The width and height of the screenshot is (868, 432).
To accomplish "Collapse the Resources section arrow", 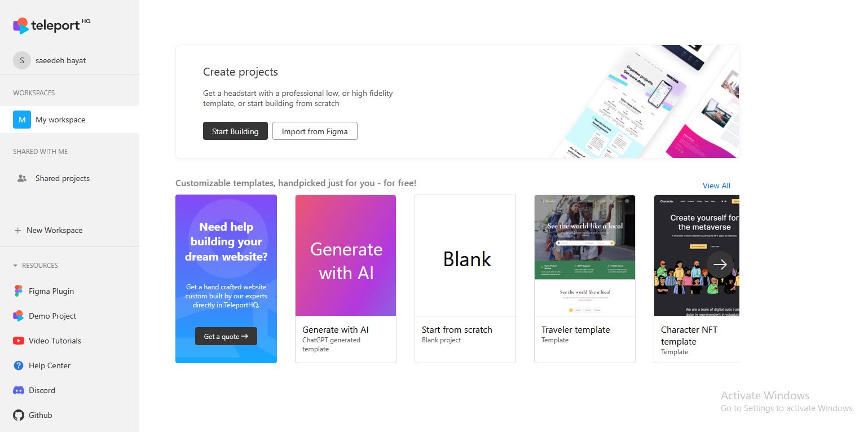I will tap(15, 266).
